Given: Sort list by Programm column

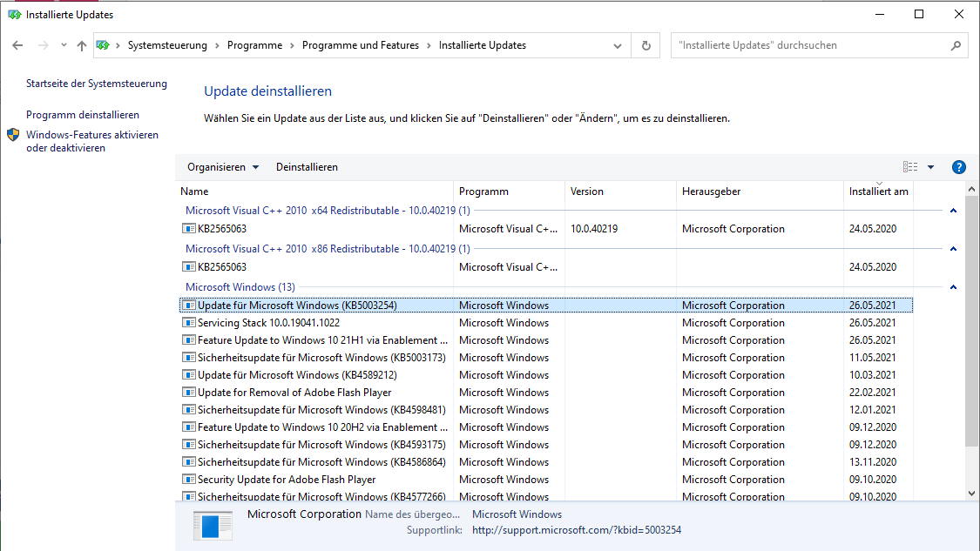Looking at the screenshot, I should click(x=509, y=192).
